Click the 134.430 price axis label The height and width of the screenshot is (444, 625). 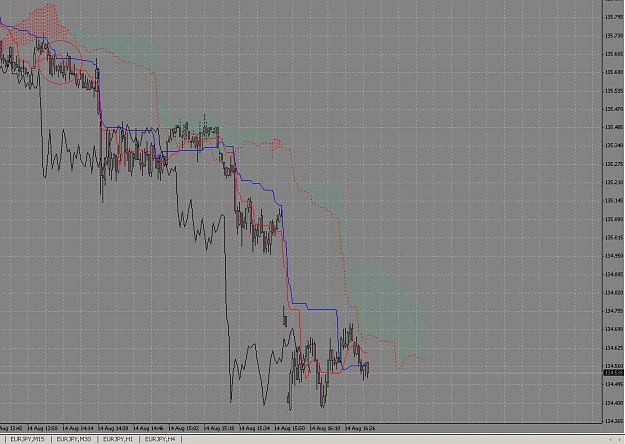click(x=614, y=403)
